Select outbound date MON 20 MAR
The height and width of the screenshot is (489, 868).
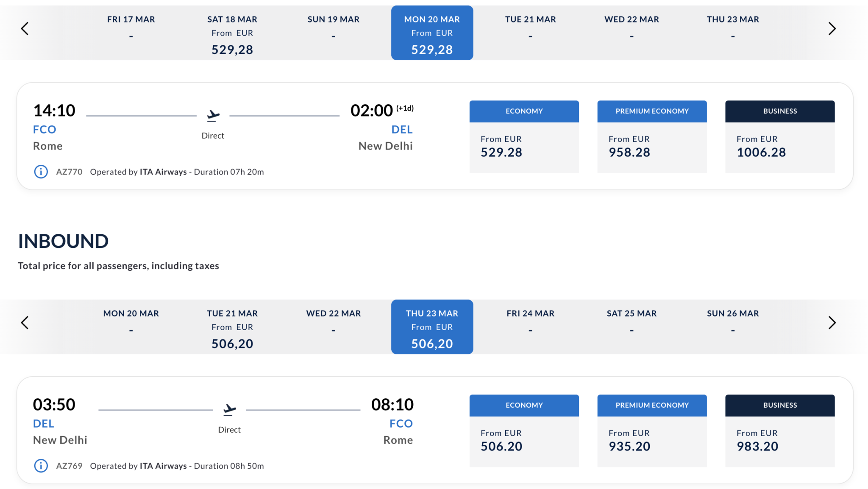[432, 33]
